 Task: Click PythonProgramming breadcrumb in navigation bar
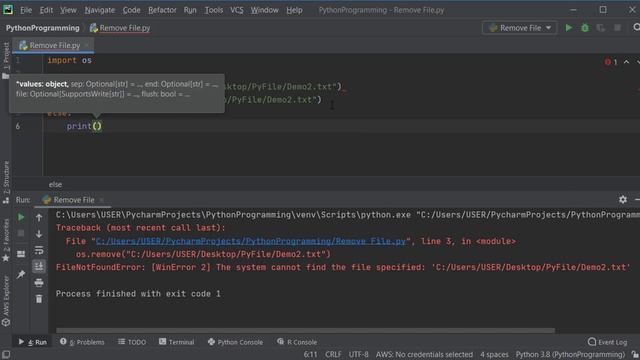click(42, 28)
